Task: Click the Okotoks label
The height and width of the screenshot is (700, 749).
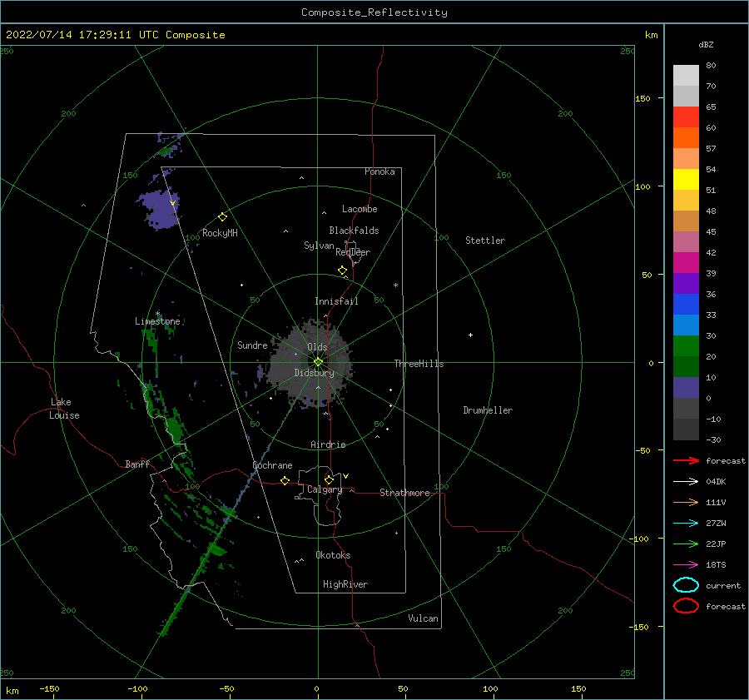Action: coord(333,555)
